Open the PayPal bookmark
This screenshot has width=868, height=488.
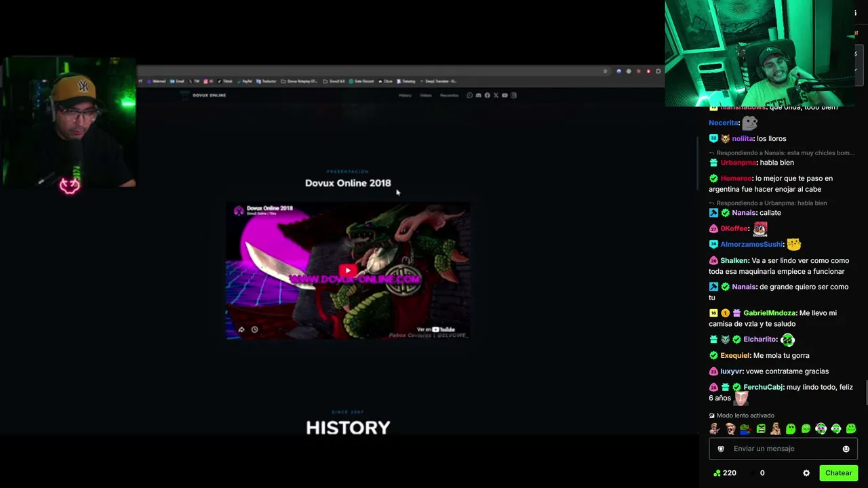(x=245, y=81)
